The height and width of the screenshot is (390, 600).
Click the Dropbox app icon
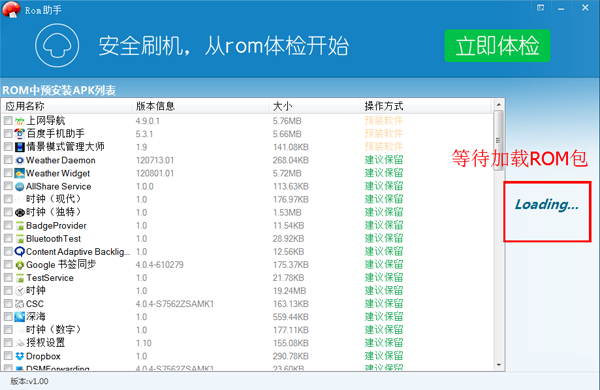coord(20,356)
